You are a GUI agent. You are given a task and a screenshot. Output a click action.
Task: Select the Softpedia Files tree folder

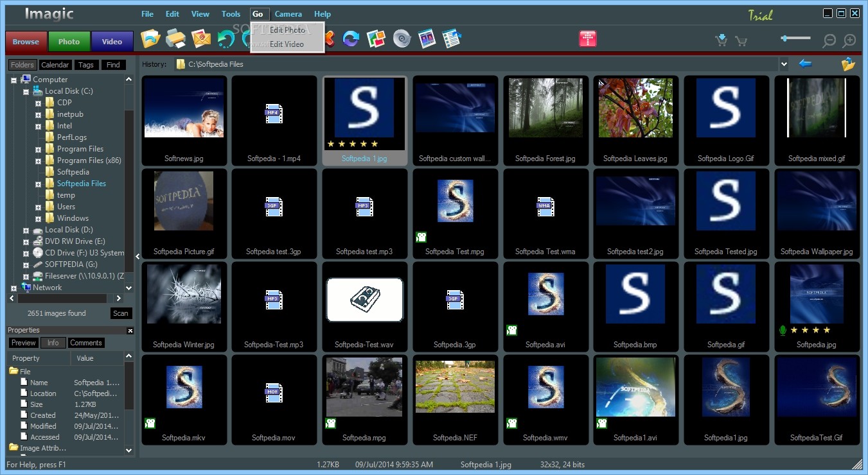(x=82, y=184)
